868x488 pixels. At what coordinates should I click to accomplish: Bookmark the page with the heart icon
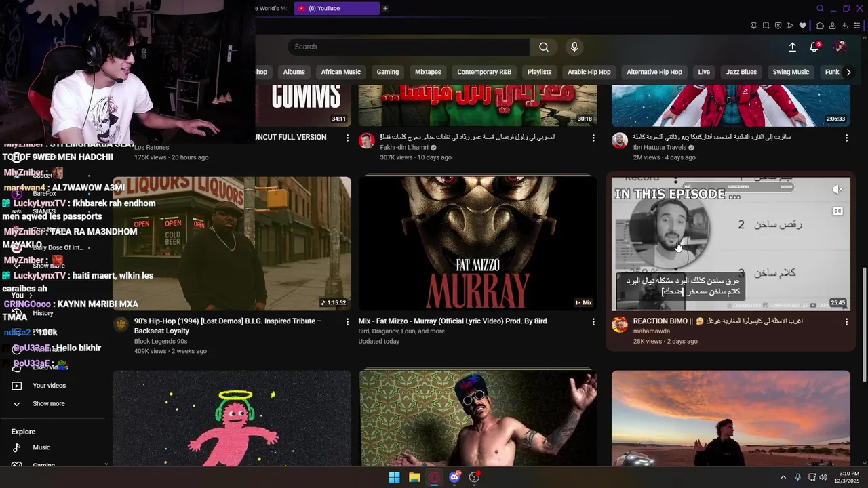click(x=803, y=26)
